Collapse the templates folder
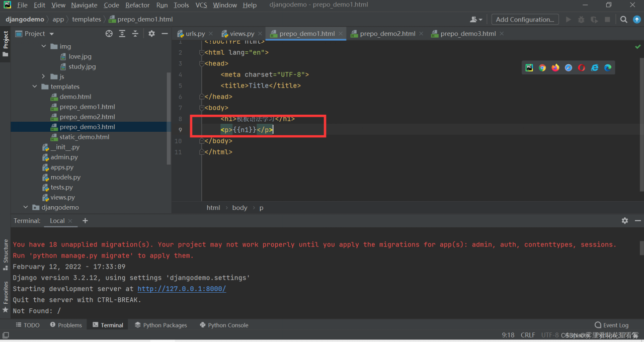Viewport: 644px width, 342px height. coord(35,87)
